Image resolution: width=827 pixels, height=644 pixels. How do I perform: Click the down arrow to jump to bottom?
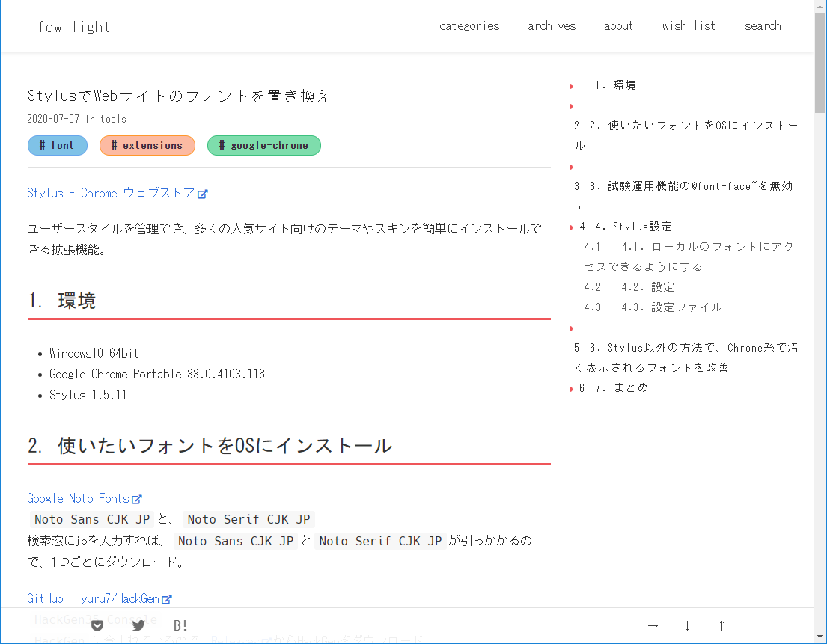[687, 625]
